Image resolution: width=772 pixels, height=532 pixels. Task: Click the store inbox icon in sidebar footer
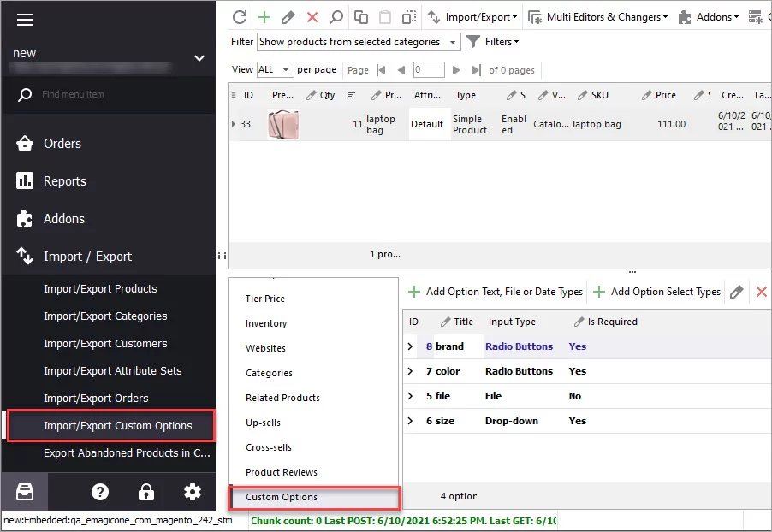point(25,492)
